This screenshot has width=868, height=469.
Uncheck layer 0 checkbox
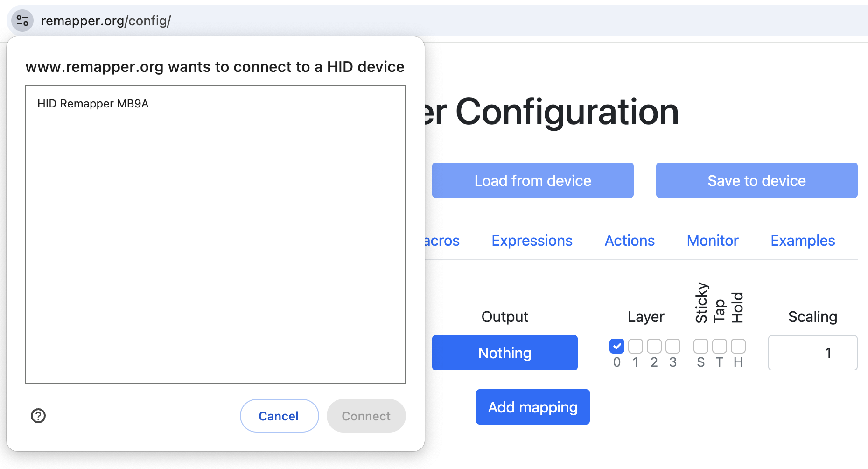617,346
